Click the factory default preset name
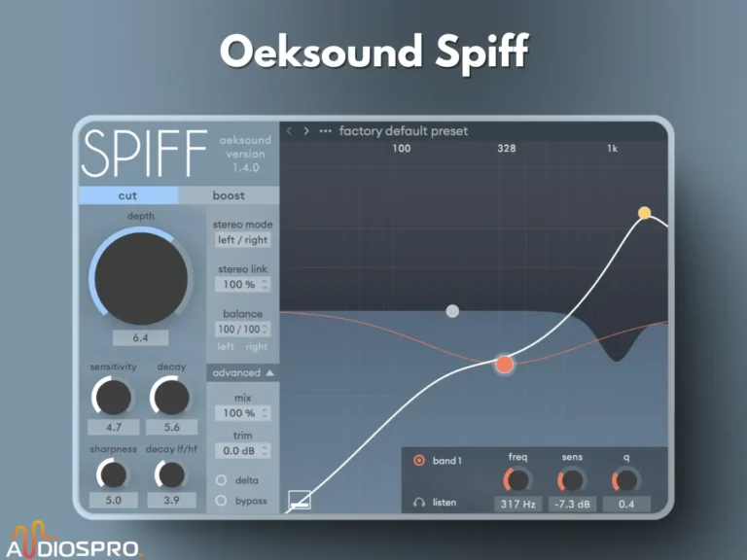 coord(403,131)
